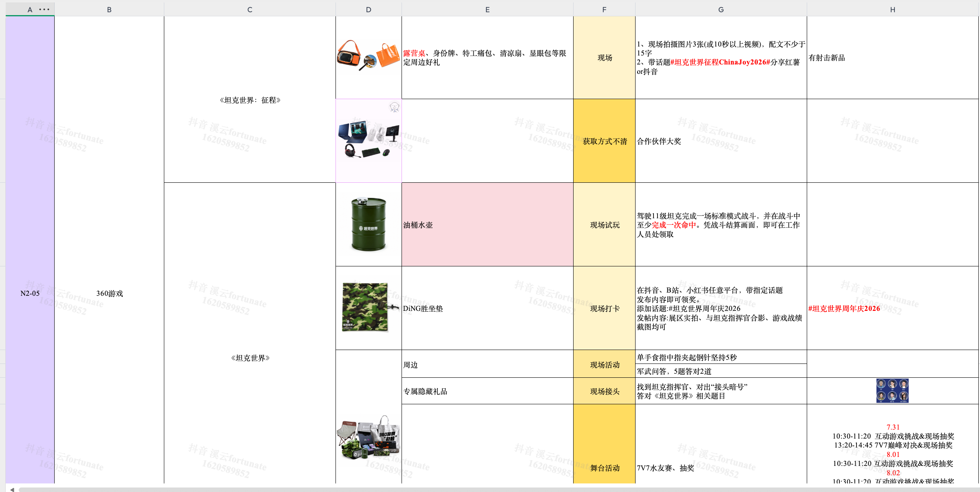Select the red #坦克世界周年庆2026 cell in column H
This screenshot has width=980, height=492.
pos(893,308)
